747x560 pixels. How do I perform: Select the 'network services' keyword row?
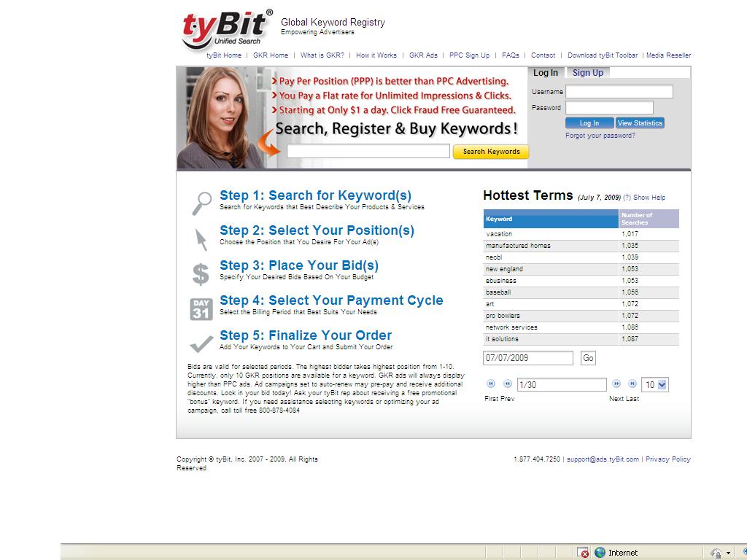[581, 327]
